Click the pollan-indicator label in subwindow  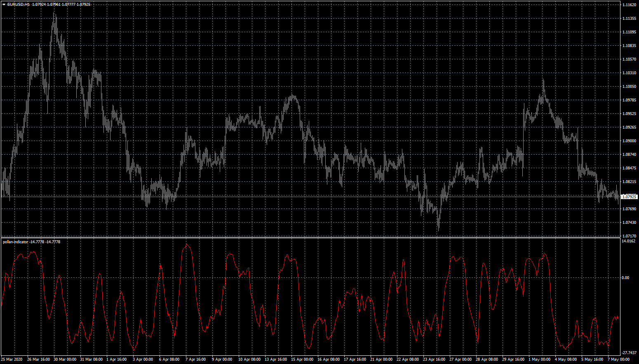pyautogui.click(x=15, y=242)
